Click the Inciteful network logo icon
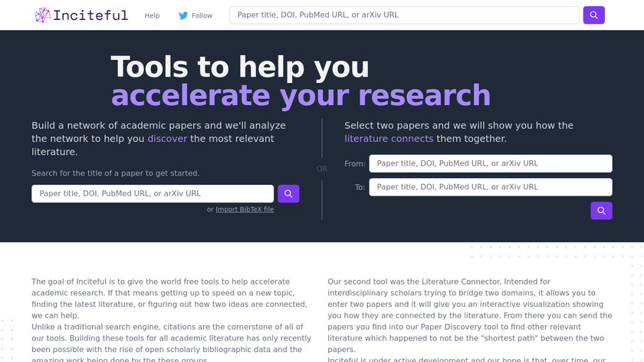Screen dimensions: 644x362 point(44,15)
